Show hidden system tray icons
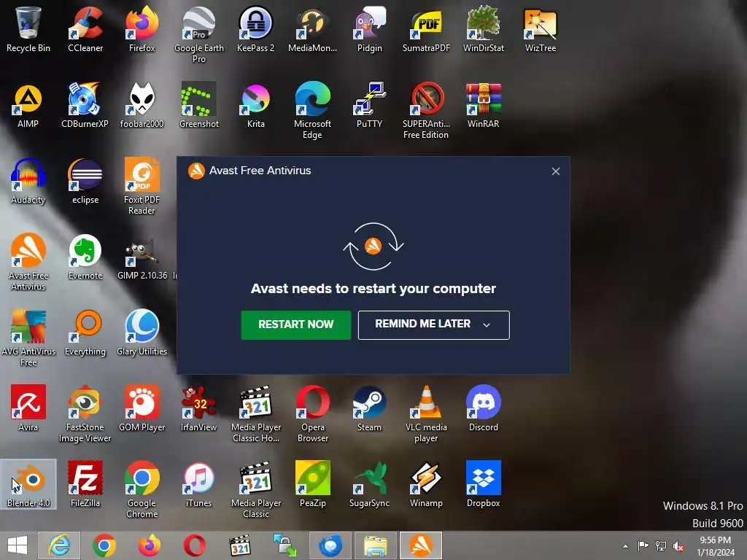Image resolution: width=747 pixels, height=560 pixels. (625, 546)
